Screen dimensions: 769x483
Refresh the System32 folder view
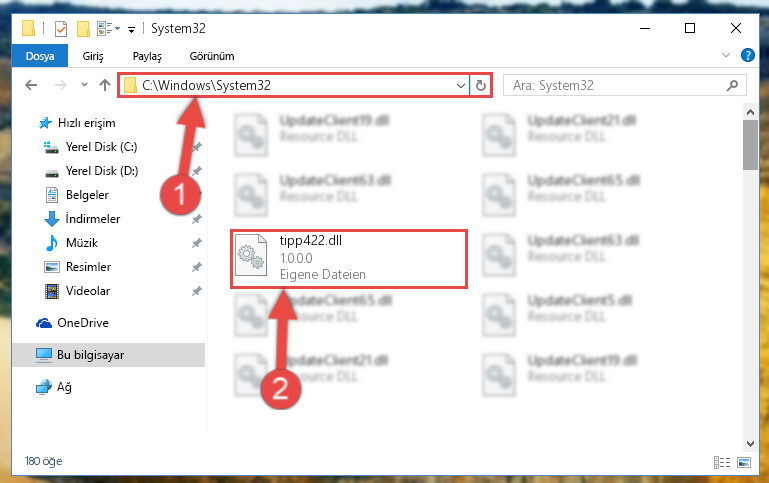pyautogui.click(x=481, y=85)
